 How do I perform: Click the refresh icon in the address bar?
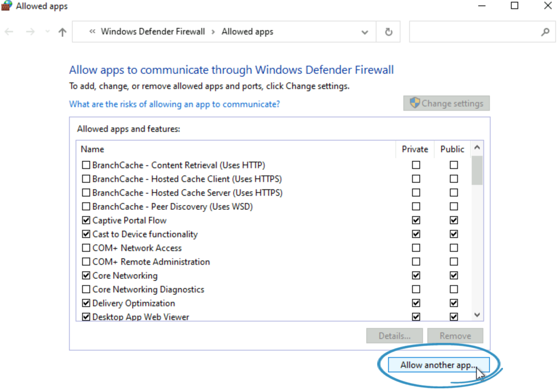[388, 32]
